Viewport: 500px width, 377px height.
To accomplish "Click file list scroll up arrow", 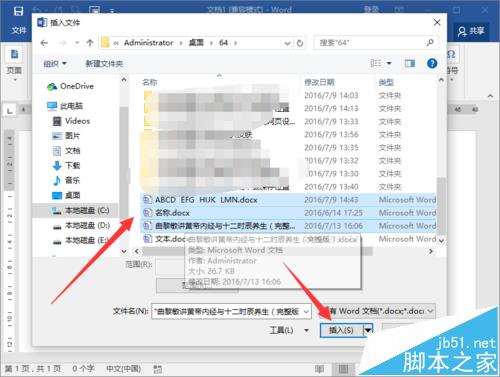I will tap(441, 80).
